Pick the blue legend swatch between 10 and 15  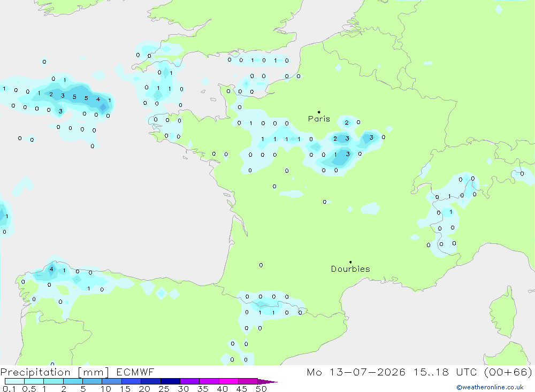click(112, 381)
